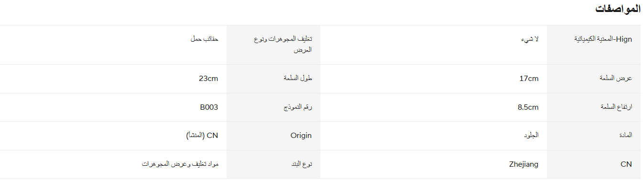Image resolution: width=644 pixels, height=183 pixels.
Task: Select the المادة label cell
Action: (x=595, y=136)
